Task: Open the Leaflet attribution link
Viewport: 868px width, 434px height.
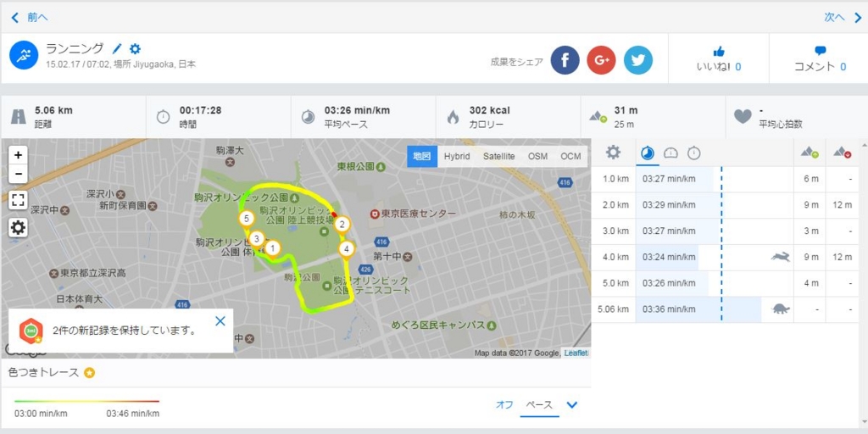Action: pyautogui.click(x=576, y=353)
